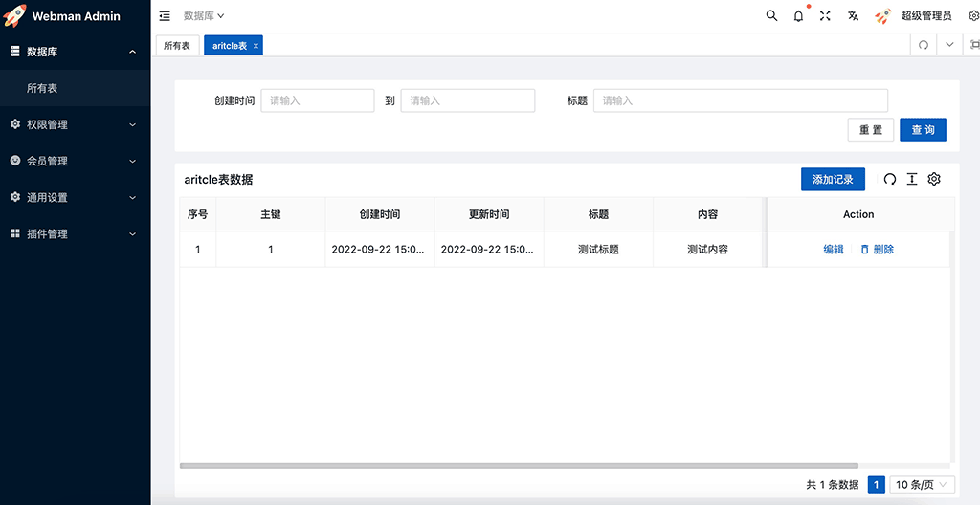Click the Action column header
The image size is (980, 505).
(x=858, y=214)
